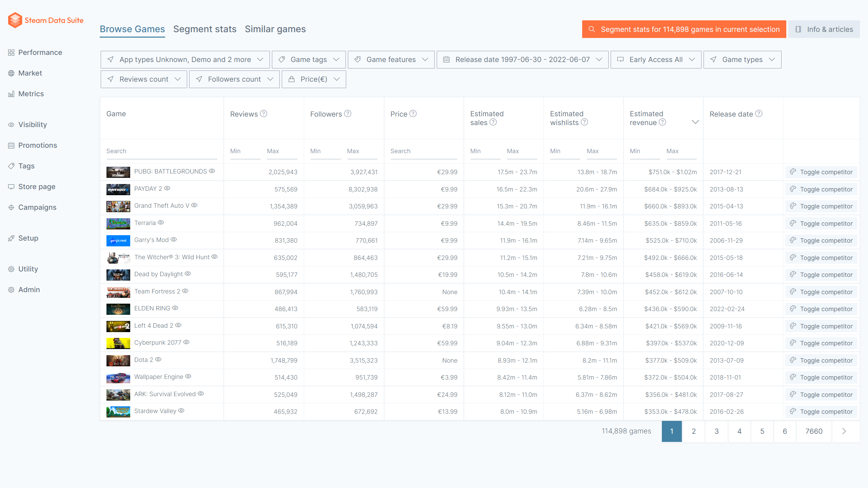
Task: Click Toggle competitor for PAYDAY 2
Action: pyautogui.click(x=821, y=189)
